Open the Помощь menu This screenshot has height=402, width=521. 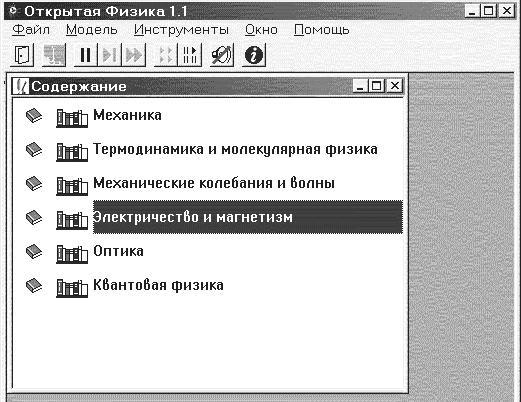pos(321,30)
